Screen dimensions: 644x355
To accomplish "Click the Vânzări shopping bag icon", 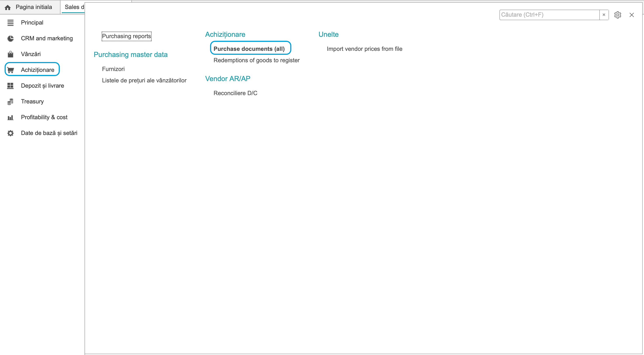I will pyautogui.click(x=10, y=54).
